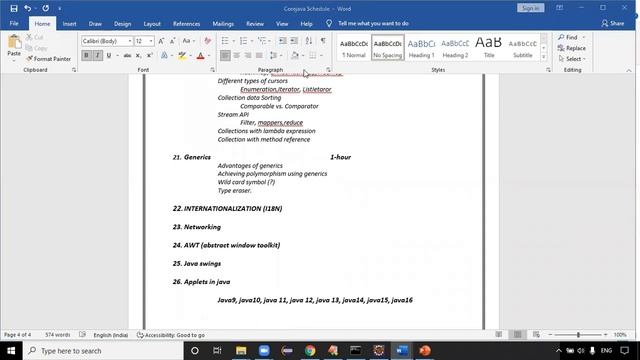Switch to the Design tab
The height and width of the screenshot is (360, 640).
coord(122,24)
